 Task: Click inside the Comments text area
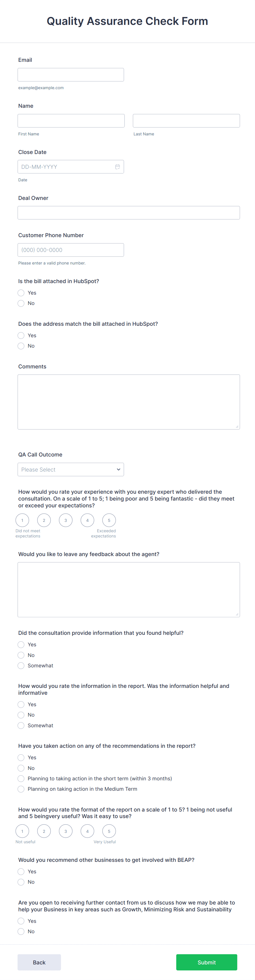tap(128, 401)
